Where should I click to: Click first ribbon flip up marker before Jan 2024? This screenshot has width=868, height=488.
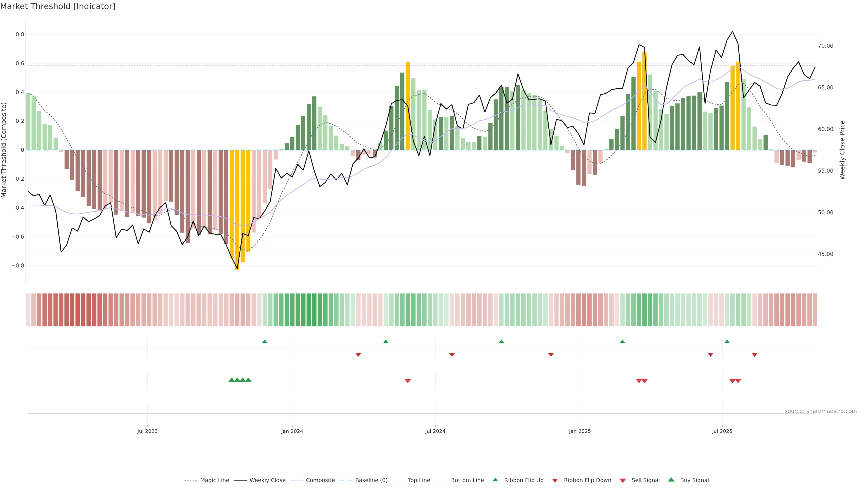click(265, 342)
